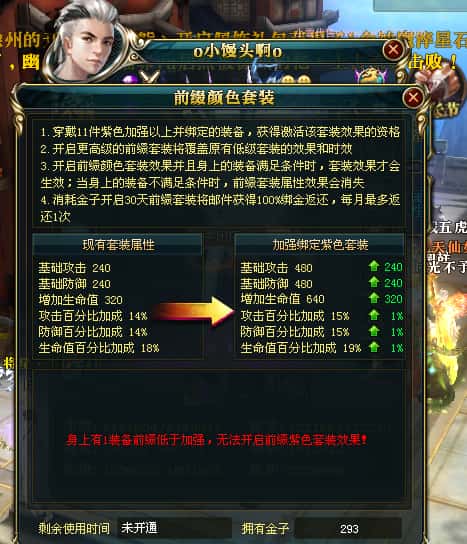The width and height of the screenshot is (467, 544).
Task: Close the o小馒头啊o player panel
Action: point(393,50)
